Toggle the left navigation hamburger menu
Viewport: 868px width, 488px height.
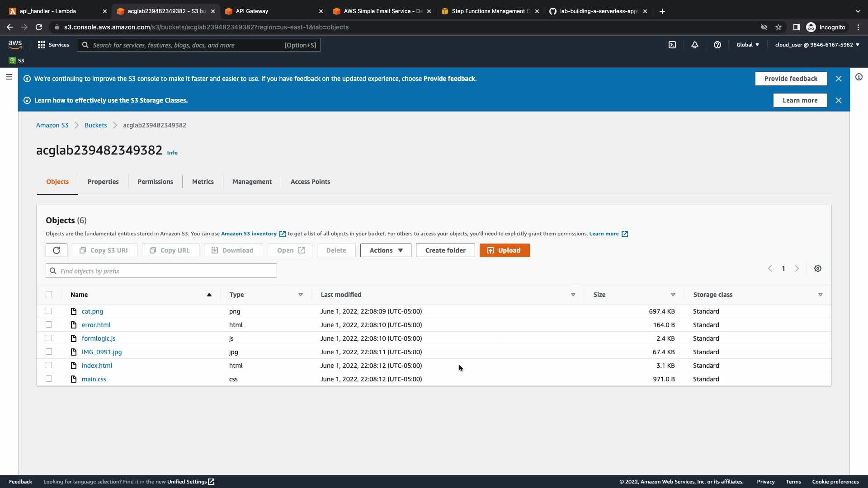click(9, 77)
